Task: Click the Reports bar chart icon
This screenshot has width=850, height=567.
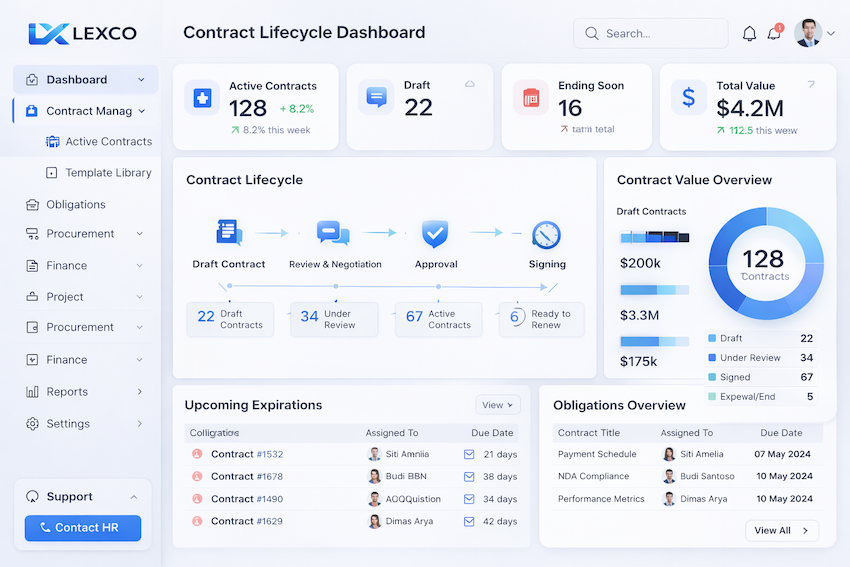Action: [x=33, y=392]
